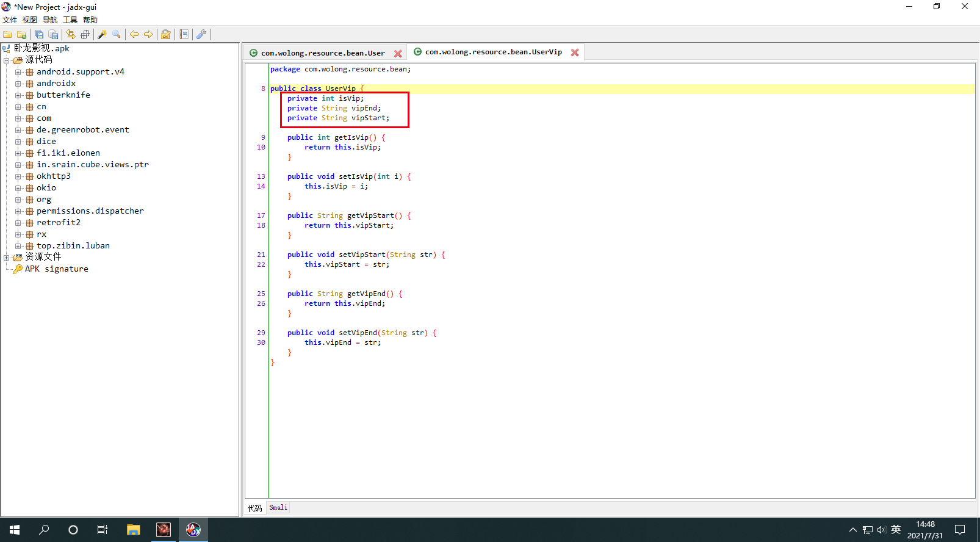Open Windows taskbar search
The height and width of the screenshot is (542, 980).
coord(44,530)
